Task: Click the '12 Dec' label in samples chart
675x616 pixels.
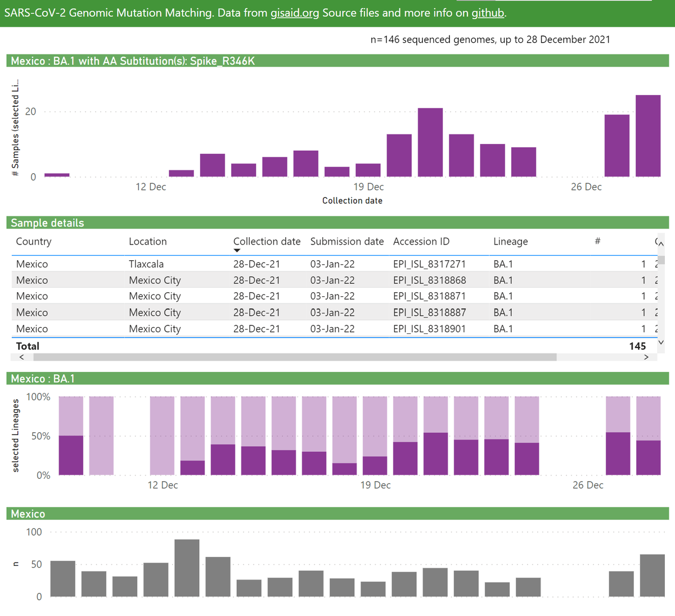Action: point(151,187)
